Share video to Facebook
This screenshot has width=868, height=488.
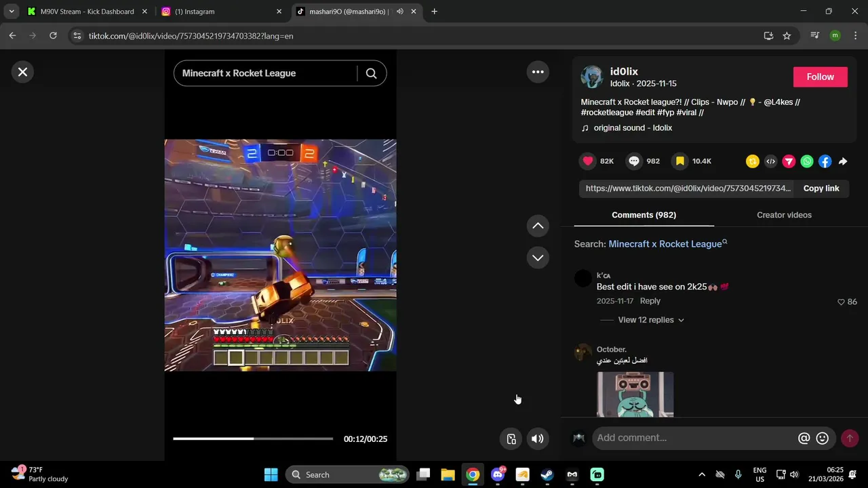coord(825,161)
